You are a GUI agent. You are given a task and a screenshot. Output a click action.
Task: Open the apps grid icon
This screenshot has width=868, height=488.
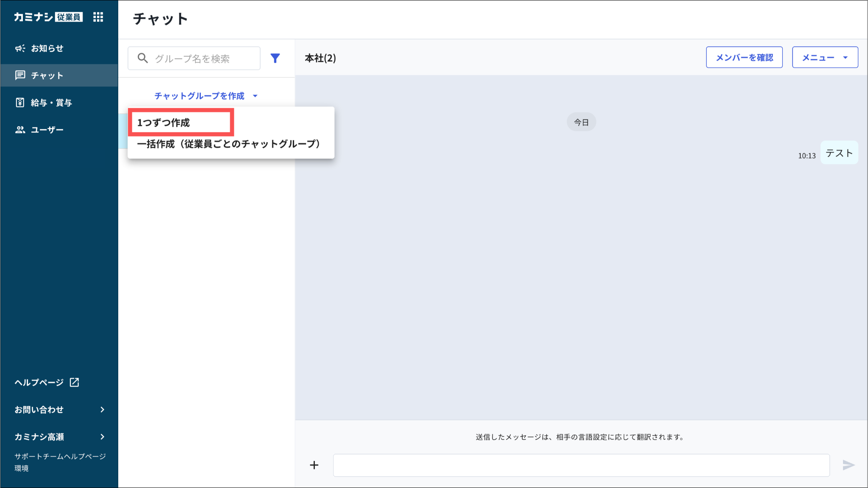point(98,17)
